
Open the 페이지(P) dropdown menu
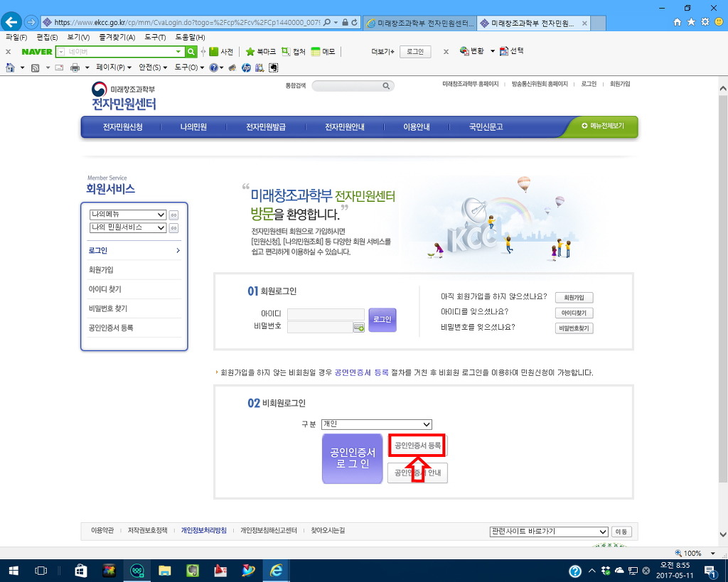click(114, 68)
